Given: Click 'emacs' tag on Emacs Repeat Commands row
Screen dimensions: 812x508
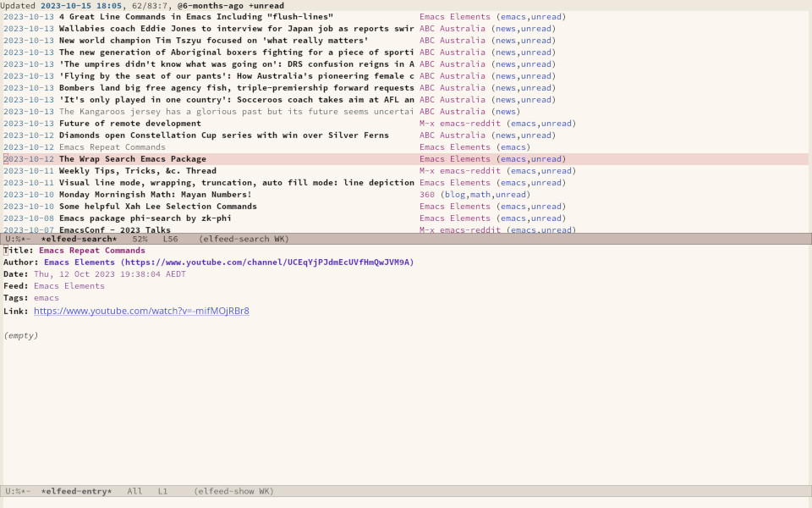Looking at the screenshot, I should [513, 147].
